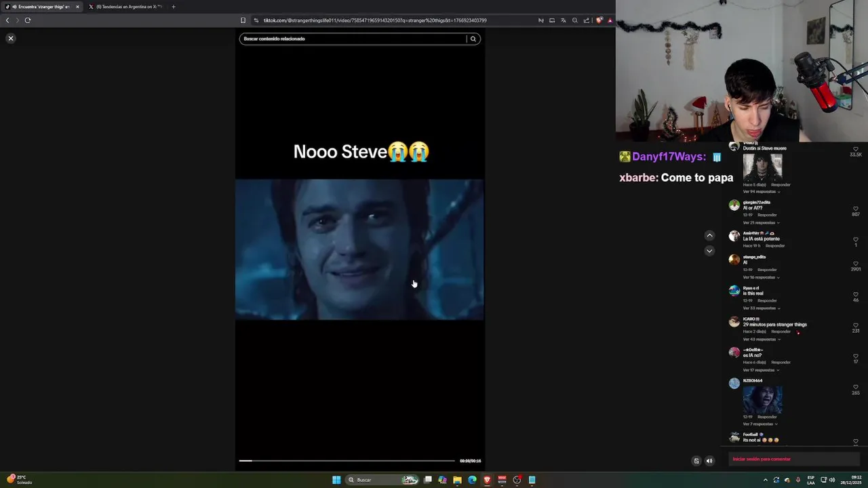
Task: Open a new browser tab
Action: (174, 7)
